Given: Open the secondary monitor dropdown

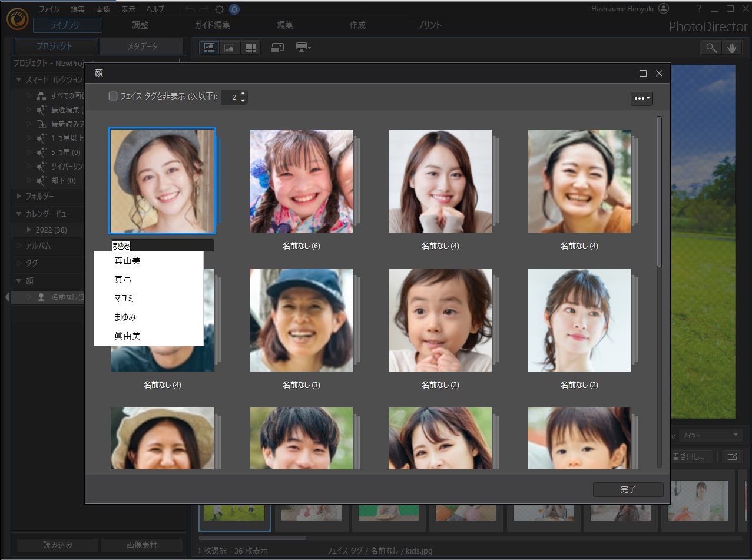Looking at the screenshot, I should click(304, 48).
